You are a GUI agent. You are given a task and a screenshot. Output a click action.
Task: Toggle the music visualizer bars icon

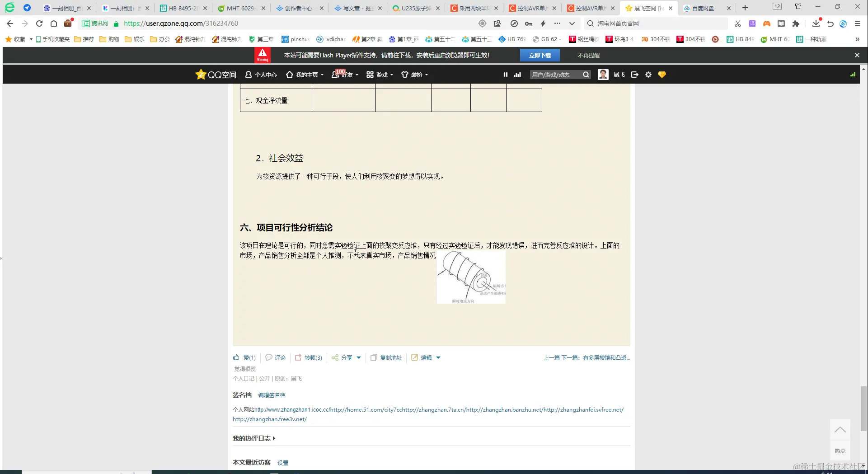(517, 75)
